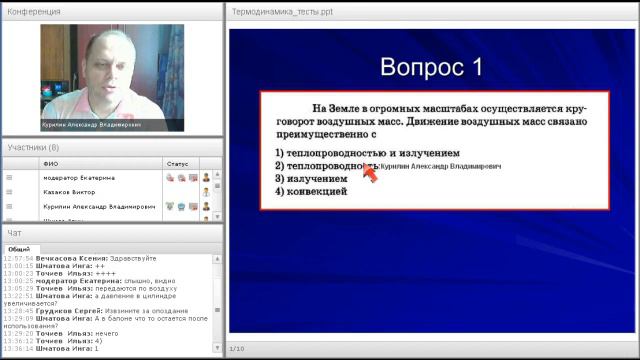The image size is (640, 360).
Task: Click chat message Точиев Ильяз: нечего
Action: point(61,333)
